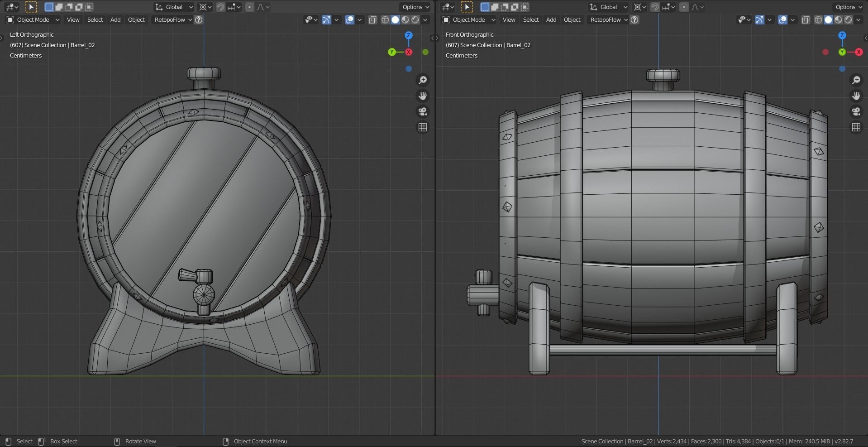This screenshot has width=868, height=447.
Task: Click green Y axis on left viewport gizmo
Action: (x=392, y=52)
